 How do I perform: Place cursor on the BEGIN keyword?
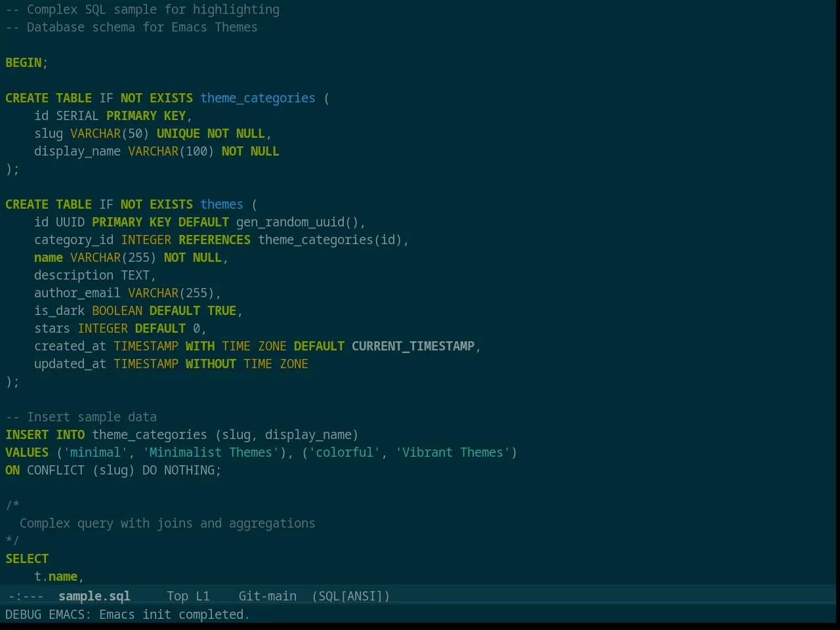[24, 62]
